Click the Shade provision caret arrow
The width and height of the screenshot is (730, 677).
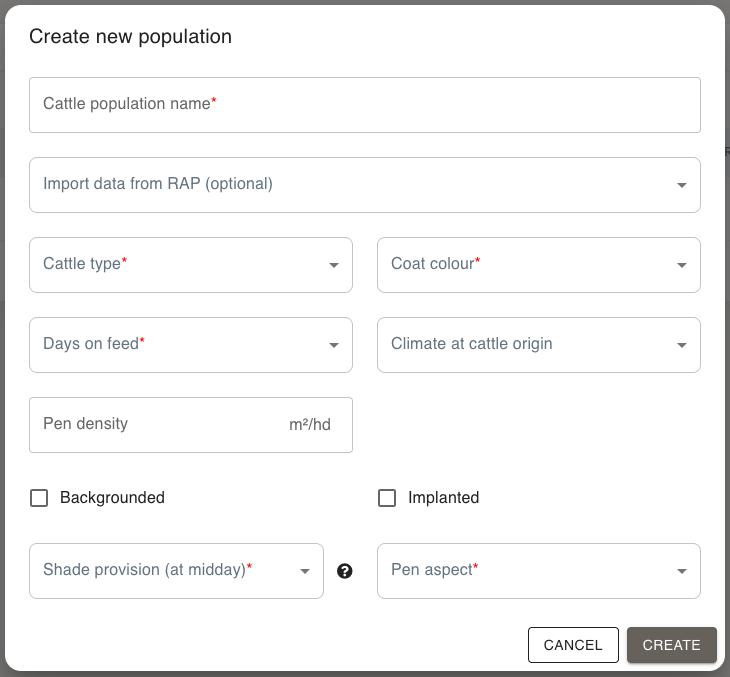pyautogui.click(x=304, y=571)
